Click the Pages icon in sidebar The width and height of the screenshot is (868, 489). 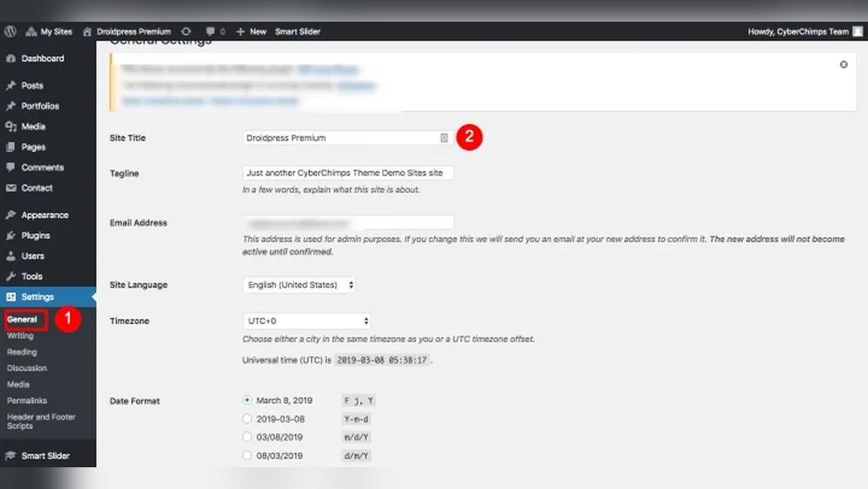[x=10, y=147]
